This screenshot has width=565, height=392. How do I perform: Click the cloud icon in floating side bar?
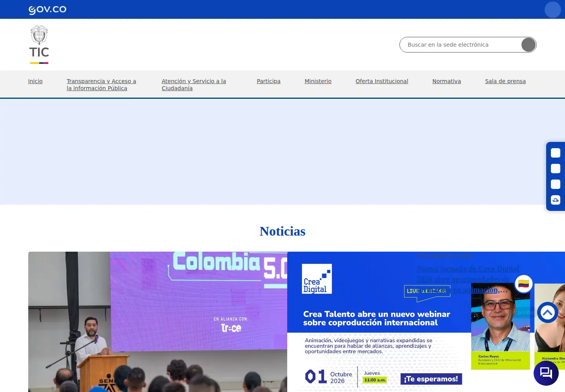pyautogui.click(x=556, y=200)
